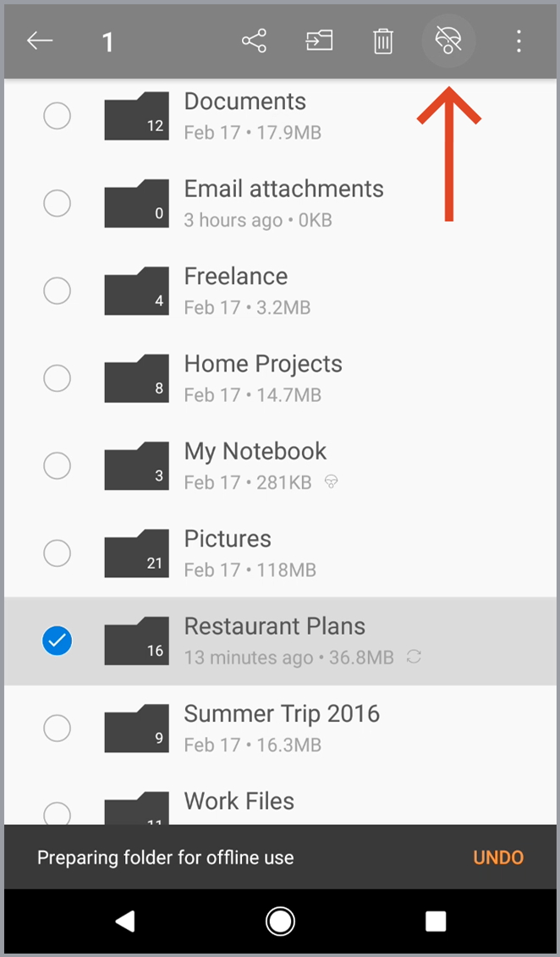Deselect the Restaurant Plans folder

(57, 641)
